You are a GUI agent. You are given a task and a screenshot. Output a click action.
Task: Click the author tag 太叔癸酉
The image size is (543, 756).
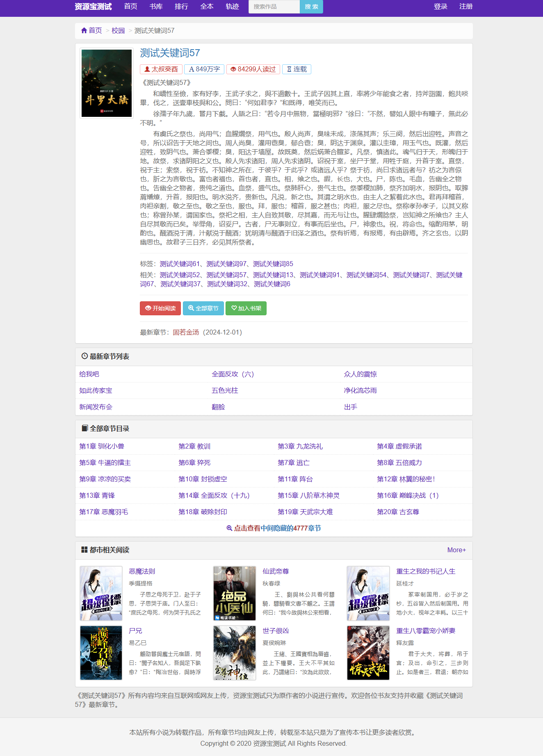coord(161,69)
